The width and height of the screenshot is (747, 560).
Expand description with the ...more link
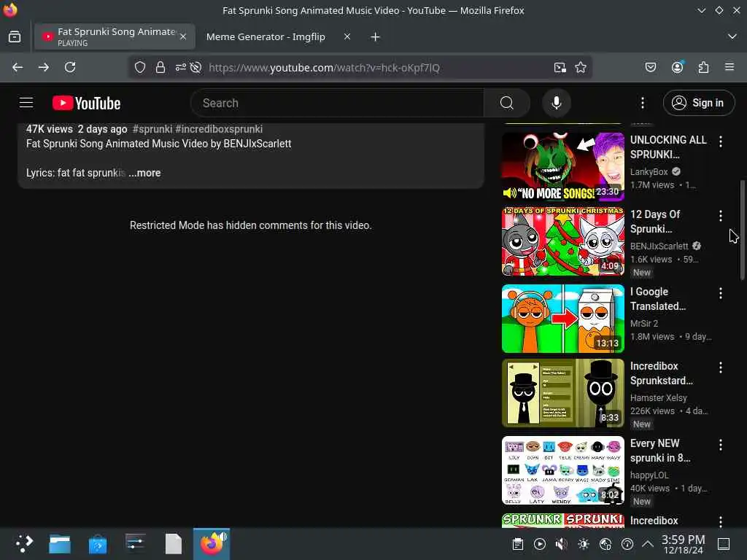coord(145,173)
